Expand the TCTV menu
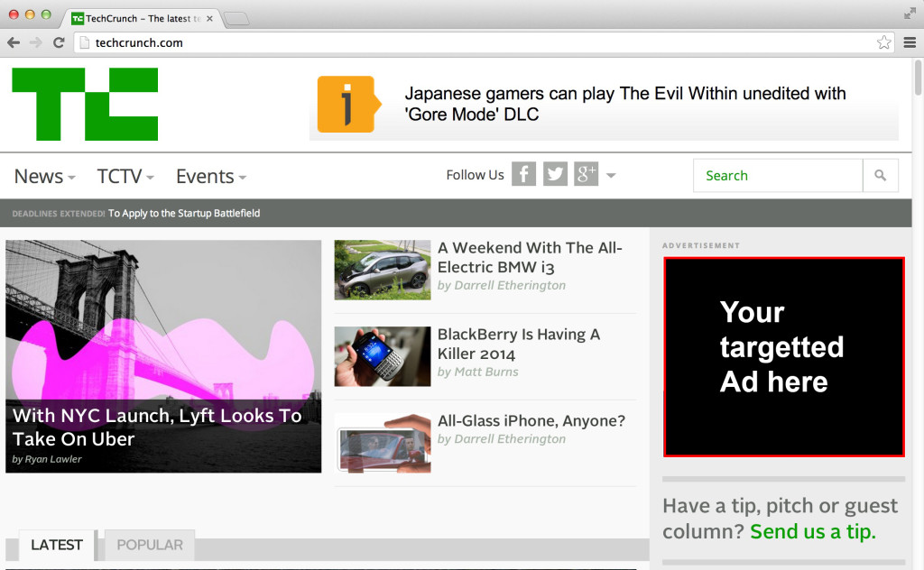Image resolution: width=924 pixels, height=570 pixels. point(125,176)
